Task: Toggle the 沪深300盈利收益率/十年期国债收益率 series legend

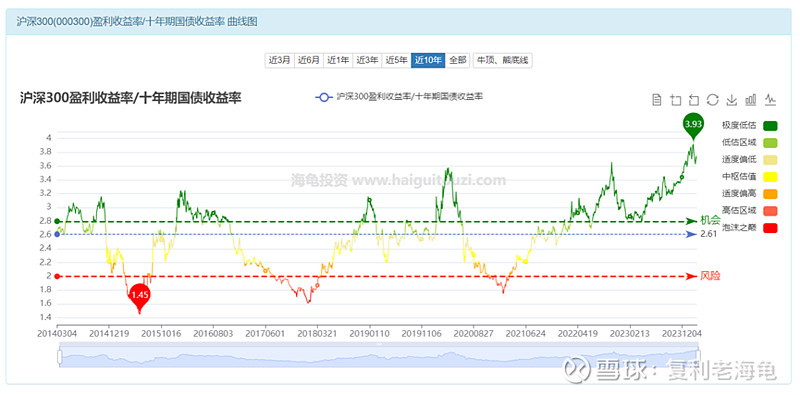Action: 399,97
